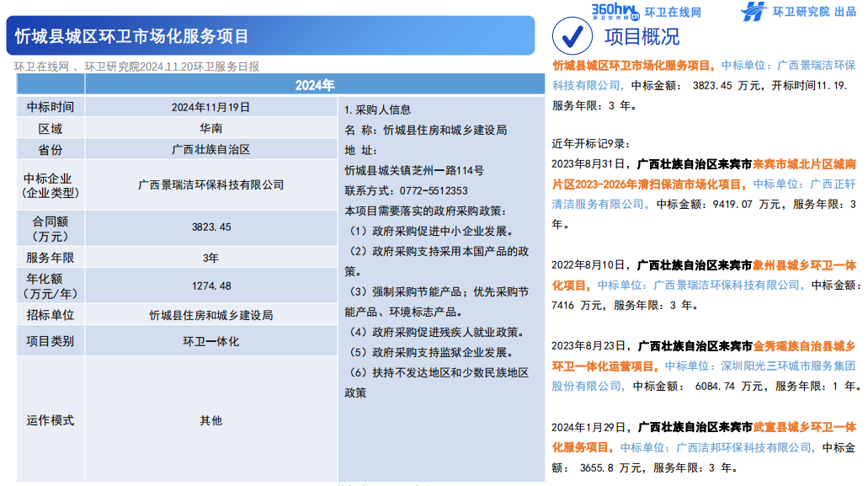Click the 环卫研究院 出品 logo

pyautogui.click(x=798, y=12)
